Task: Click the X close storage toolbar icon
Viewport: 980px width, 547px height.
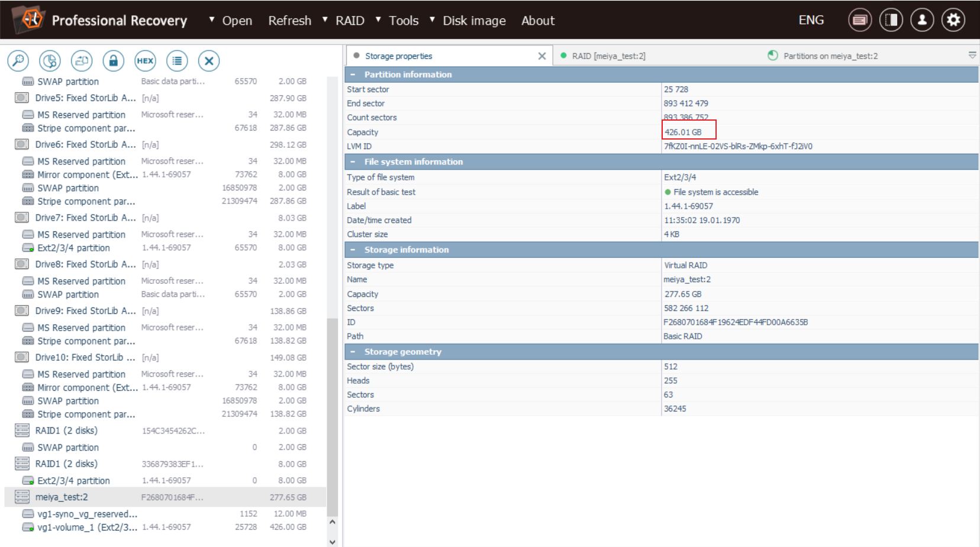Action: [x=208, y=60]
